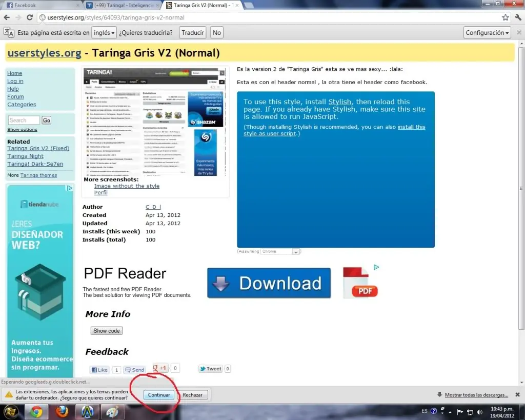
Task: Open Taringa Gris V2 (Fixed) related style
Action: click(x=38, y=148)
